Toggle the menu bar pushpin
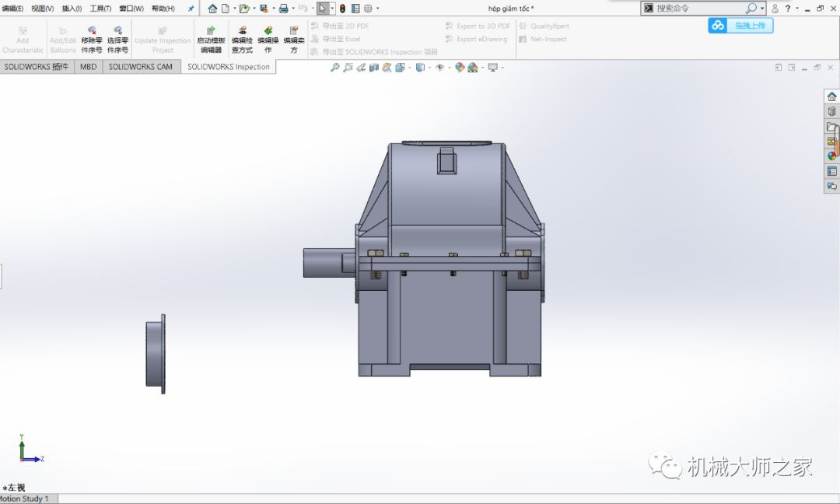 [191, 9]
